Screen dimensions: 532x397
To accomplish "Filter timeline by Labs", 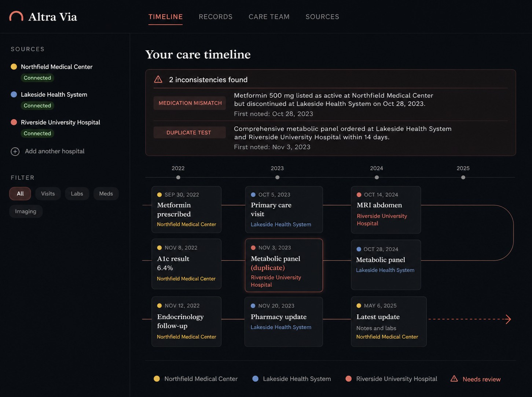I will point(77,193).
